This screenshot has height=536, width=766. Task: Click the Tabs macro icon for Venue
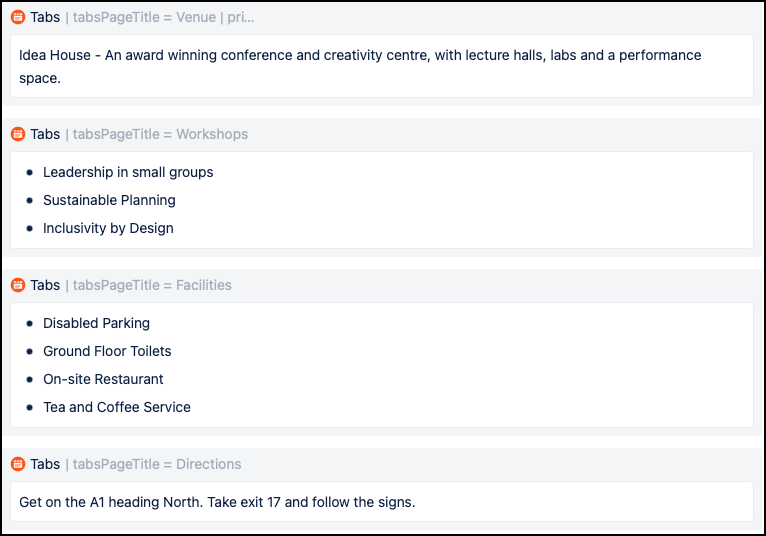click(18, 17)
